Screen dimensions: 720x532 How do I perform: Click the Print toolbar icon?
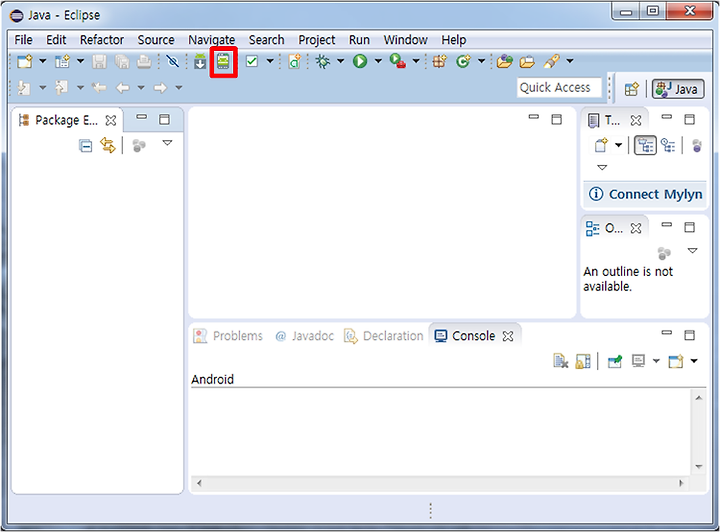click(144, 62)
